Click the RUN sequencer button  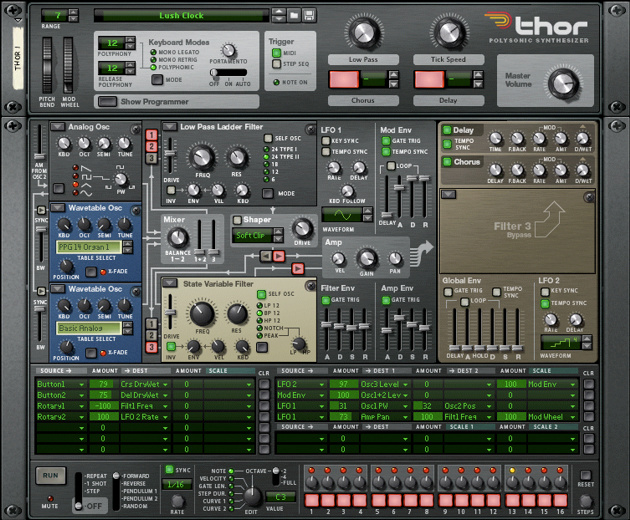(x=50, y=476)
